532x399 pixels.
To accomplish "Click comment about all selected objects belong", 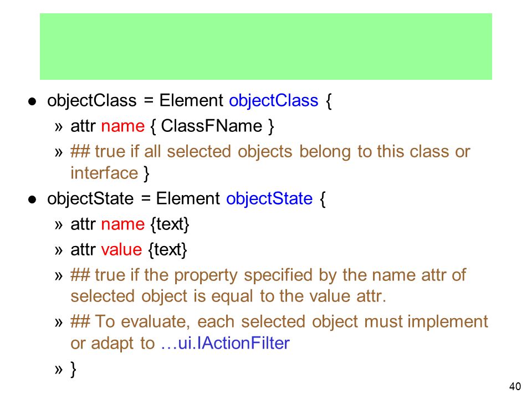I will (270, 152).
